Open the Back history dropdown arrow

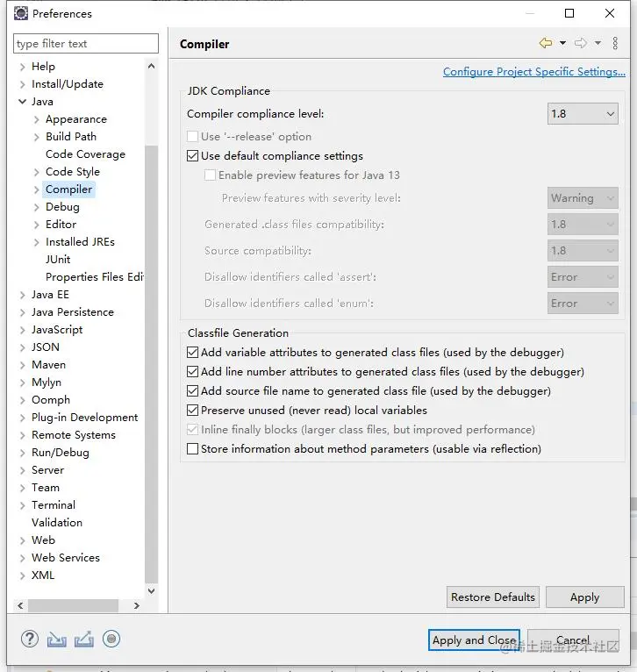point(562,43)
